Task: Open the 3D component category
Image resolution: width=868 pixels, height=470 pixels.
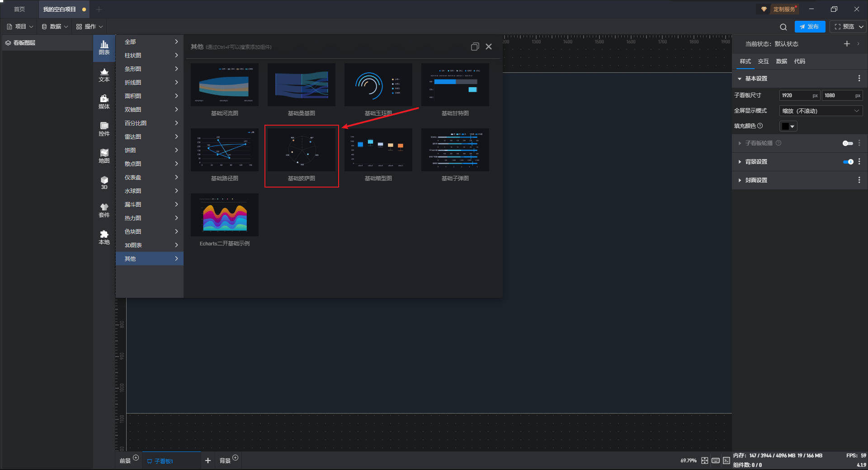Action: point(104,183)
